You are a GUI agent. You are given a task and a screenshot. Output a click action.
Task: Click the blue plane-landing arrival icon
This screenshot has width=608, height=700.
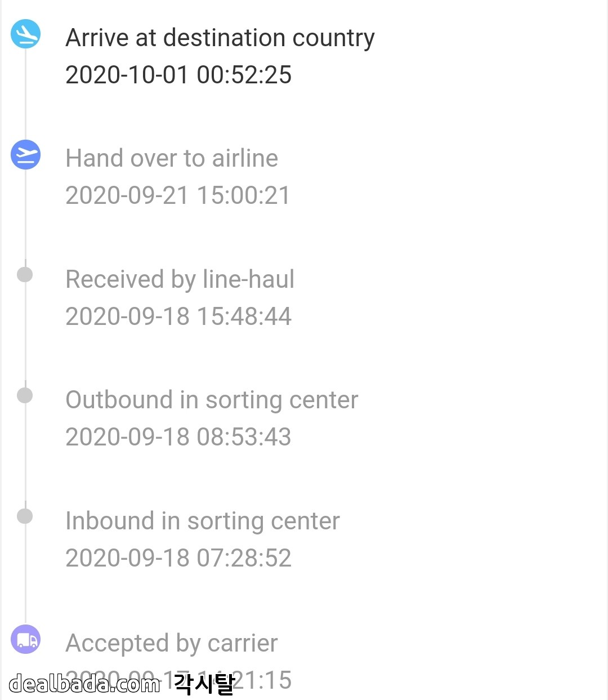25,34
